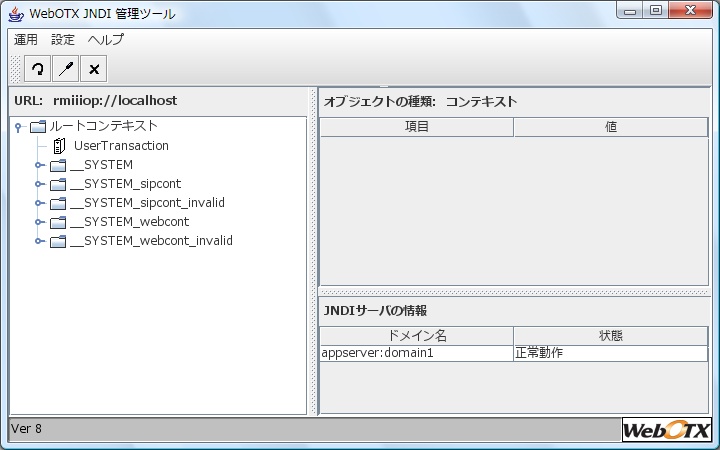The height and width of the screenshot is (450, 720).
Task: Open the 設定 menu
Action: (63, 39)
